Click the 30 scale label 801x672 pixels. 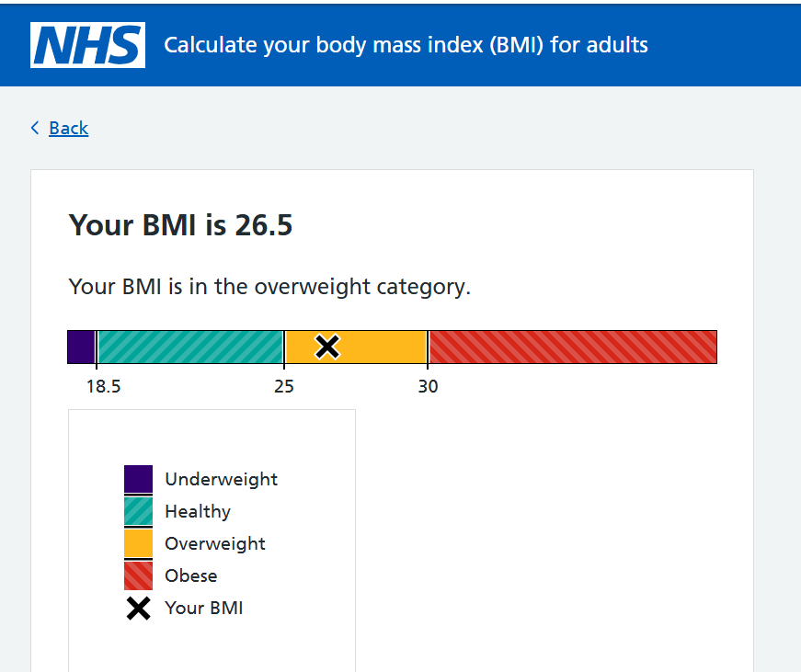(428, 386)
